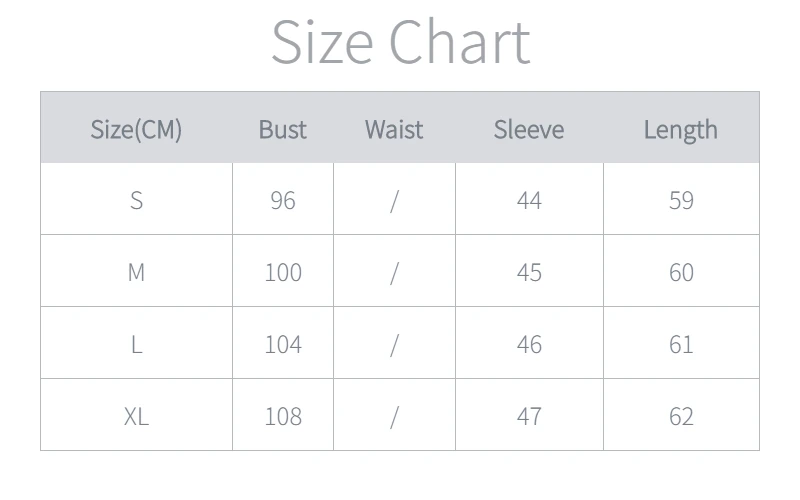Select bust value 100 cell

click(x=283, y=272)
